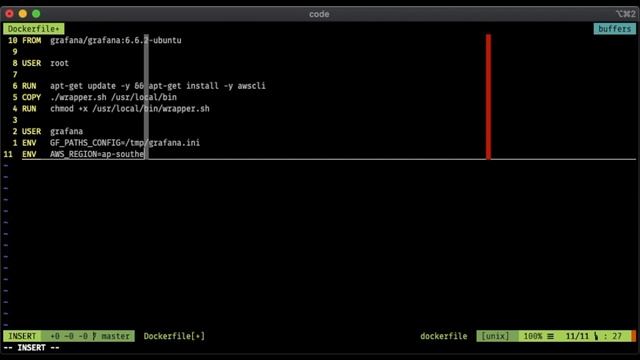Screen dimensions: 640x360
Task: Click window title code
Action: (319, 14)
